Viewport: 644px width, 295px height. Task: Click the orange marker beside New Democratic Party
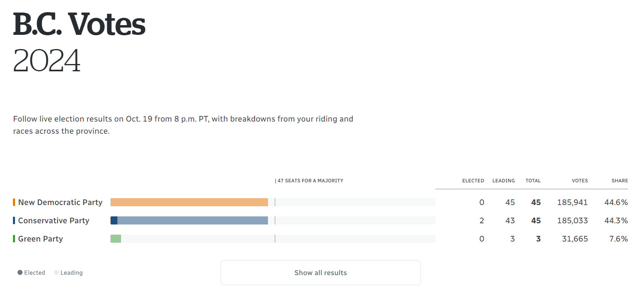[14, 202]
